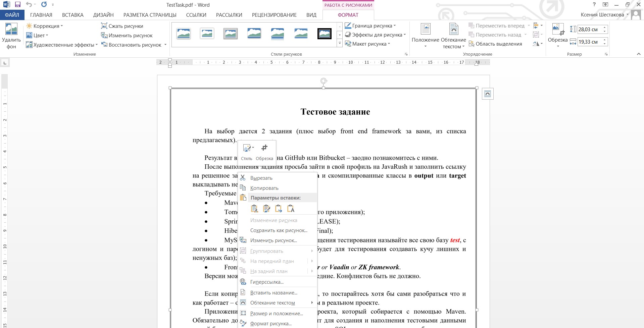Viewport: 644px width, 328px height.
Task: Choose Save as Picture (Сохранить как рисунок)
Action: [x=278, y=230]
